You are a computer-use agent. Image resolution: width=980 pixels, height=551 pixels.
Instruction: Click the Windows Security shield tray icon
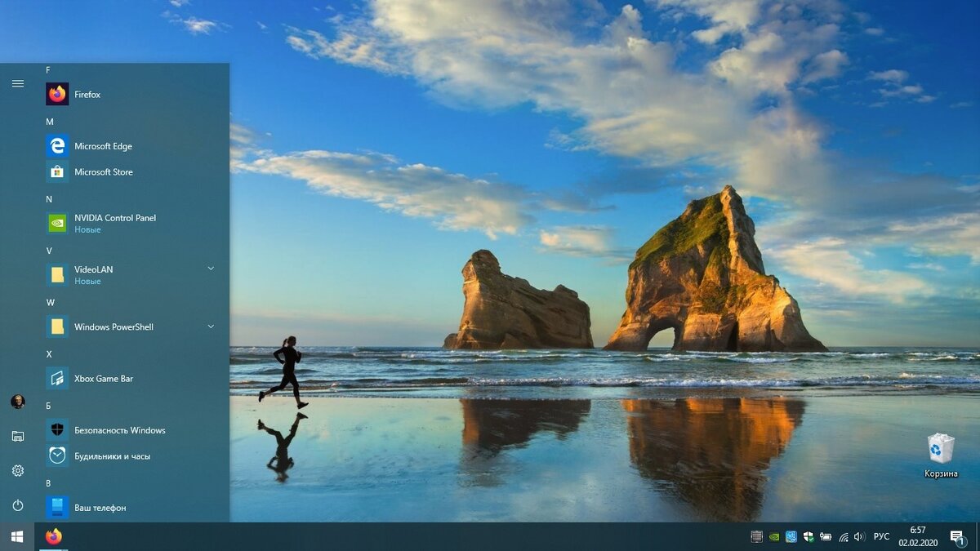click(x=808, y=536)
